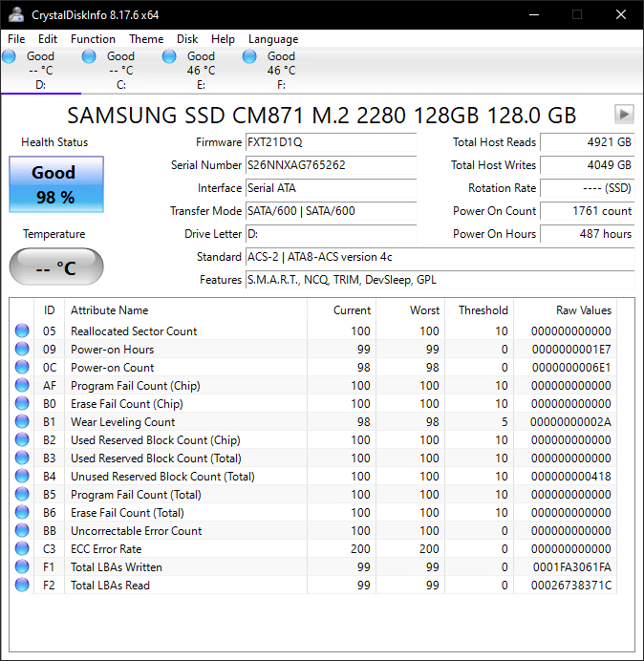Click the Features field S.M.A.R.T., NCQ

(x=440, y=280)
